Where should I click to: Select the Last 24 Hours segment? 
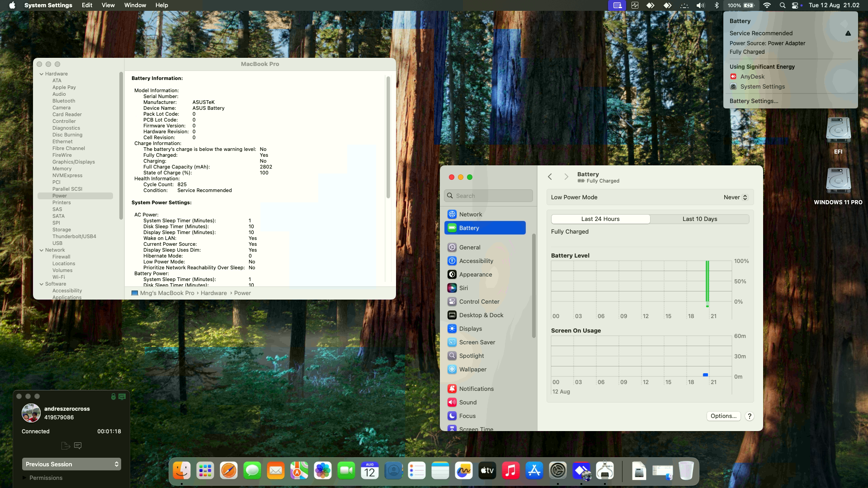click(600, 219)
